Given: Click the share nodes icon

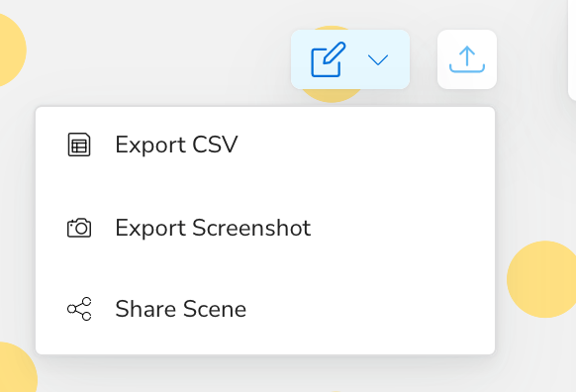Looking at the screenshot, I should [x=79, y=309].
